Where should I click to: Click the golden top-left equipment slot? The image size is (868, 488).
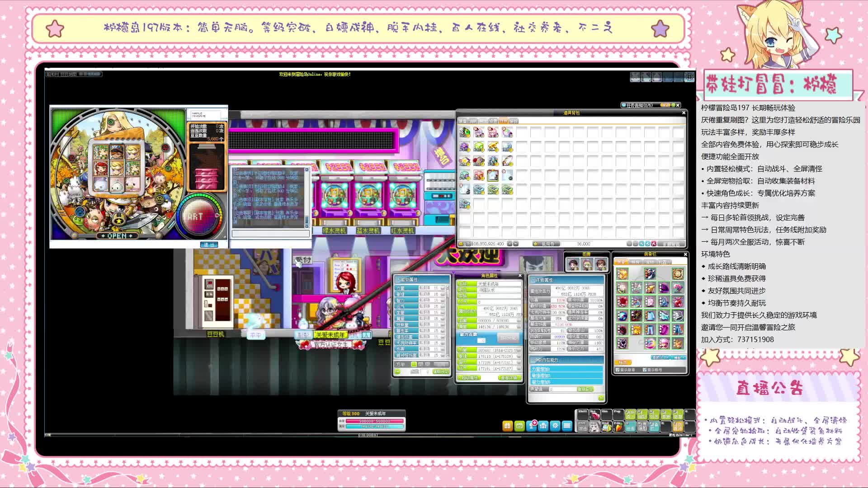click(622, 274)
